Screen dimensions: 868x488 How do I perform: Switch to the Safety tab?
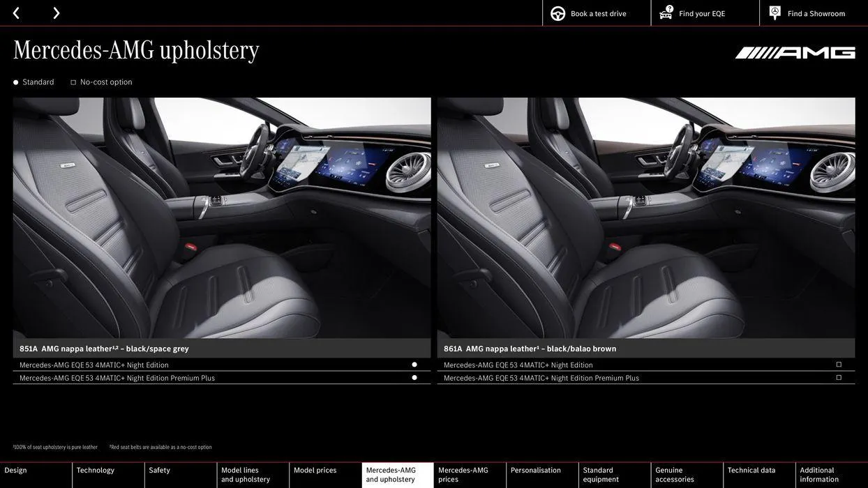click(181, 475)
